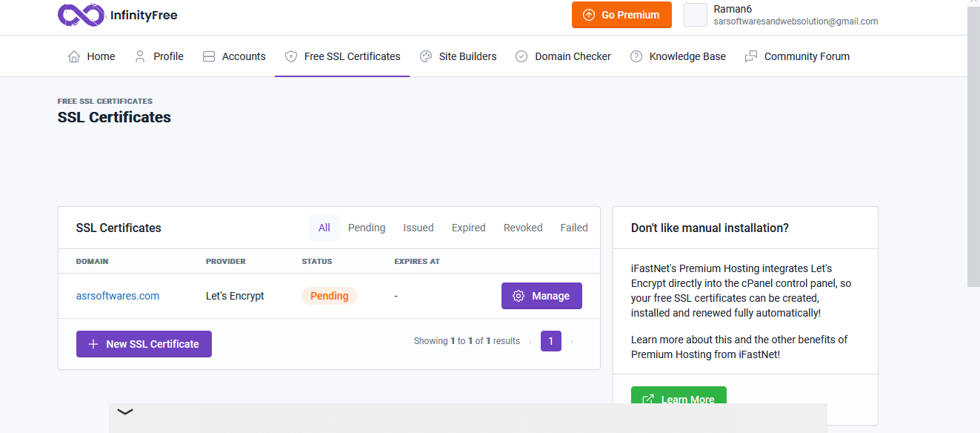This screenshot has height=433, width=980.
Task: Click the Site Builders palette icon
Action: pyautogui.click(x=426, y=56)
